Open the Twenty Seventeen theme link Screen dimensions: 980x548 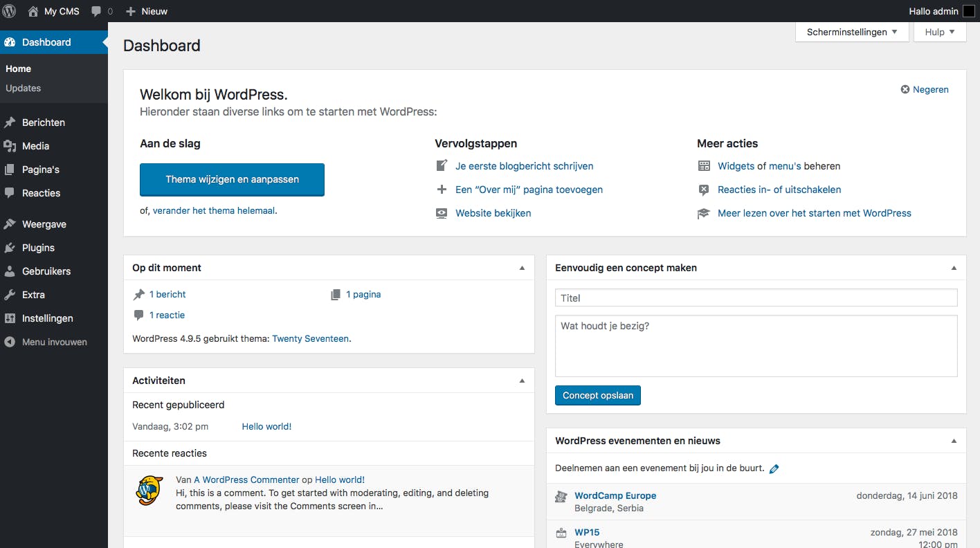[x=310, y=339]
